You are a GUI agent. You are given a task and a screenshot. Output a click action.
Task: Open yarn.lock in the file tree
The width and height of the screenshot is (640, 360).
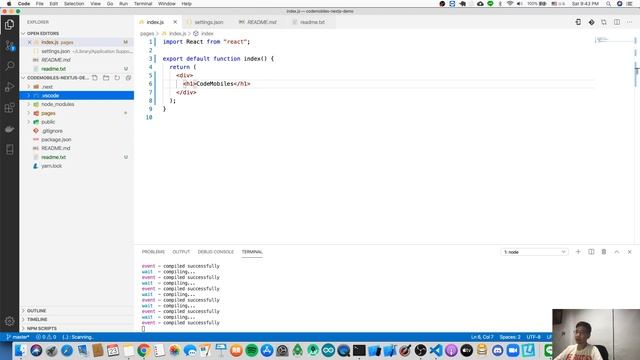pyautogui.click(x=77, y=166)
